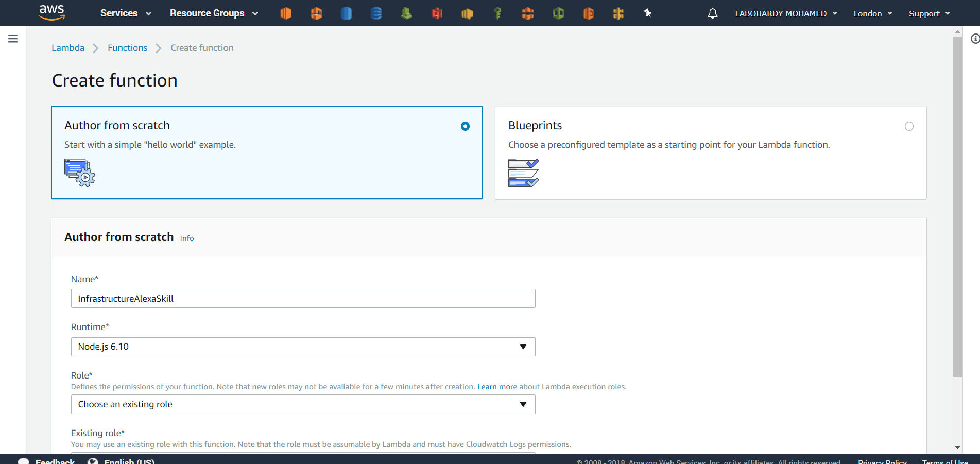The image size is (980, 464).
Task: Open the green key IAM shortcut icon
Action: pos(497,13)
